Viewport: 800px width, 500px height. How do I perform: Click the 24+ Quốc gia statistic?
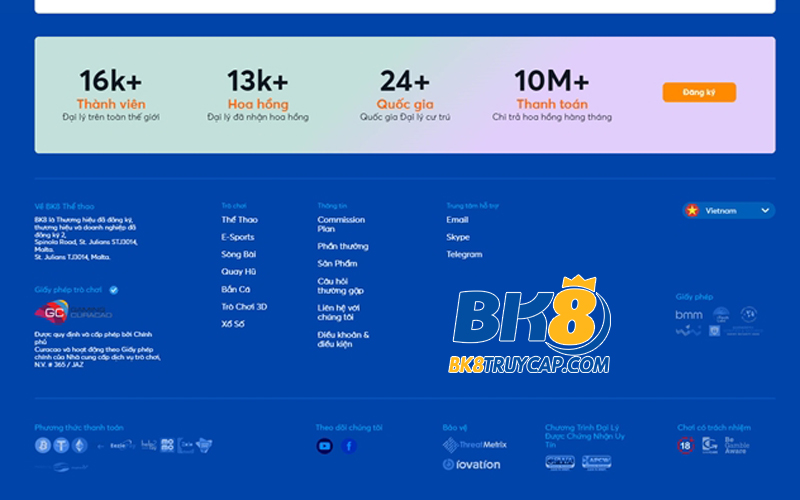405,95
